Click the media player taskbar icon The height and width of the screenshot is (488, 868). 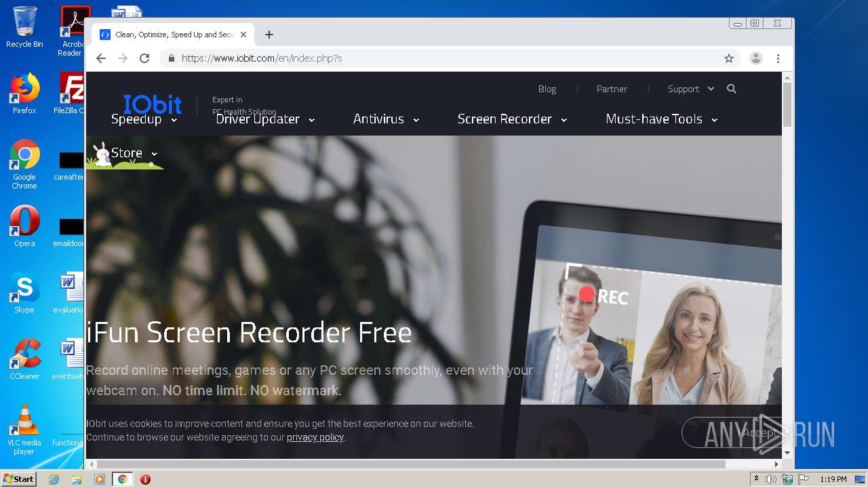pos(100,479)
